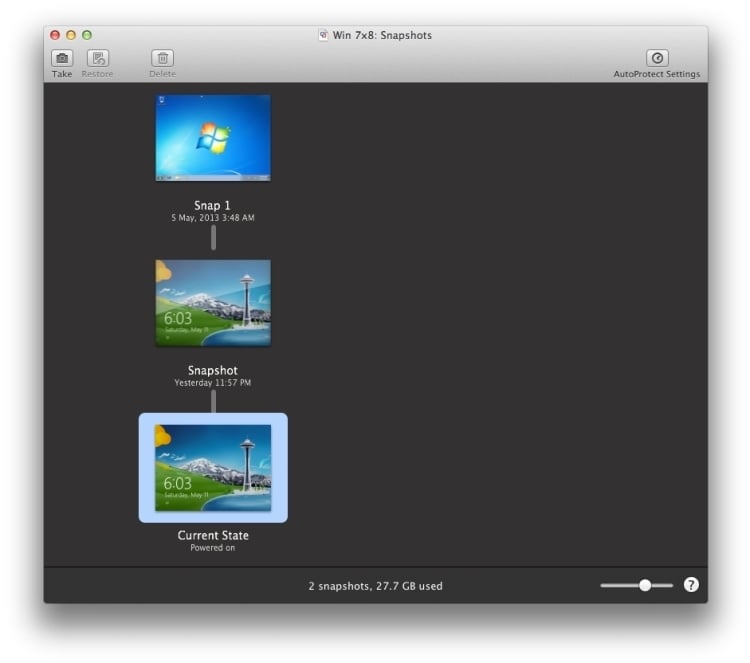
Task: Click the "Snapshot" name label
Action: point(213,371)
